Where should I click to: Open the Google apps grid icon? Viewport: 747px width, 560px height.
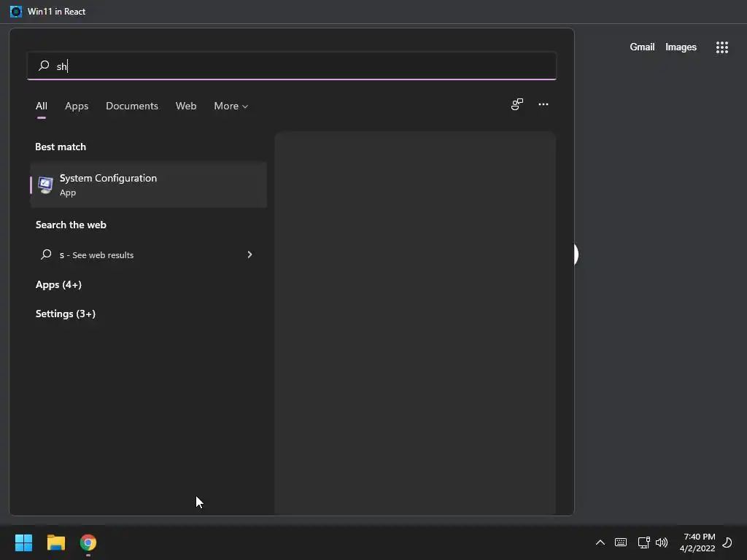click(x=721, y=47)
